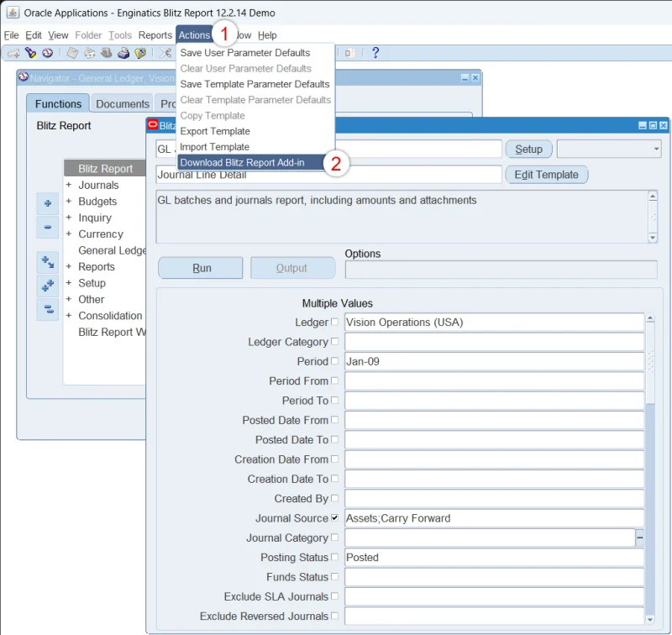Open the Edit menu
This screenshot has width=672, height=635.
pos(34,35)
